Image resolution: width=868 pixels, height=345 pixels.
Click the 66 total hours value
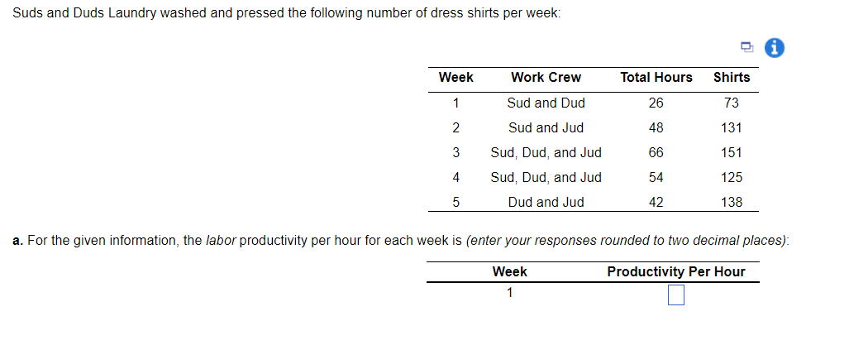(x=656, y=153)
